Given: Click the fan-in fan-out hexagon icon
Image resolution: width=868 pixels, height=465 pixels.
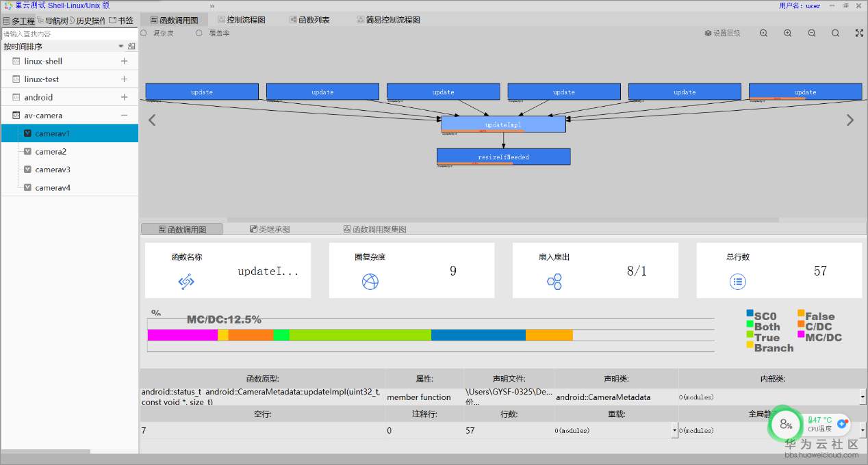Looking at the screenshot, I should pos(554,281).
